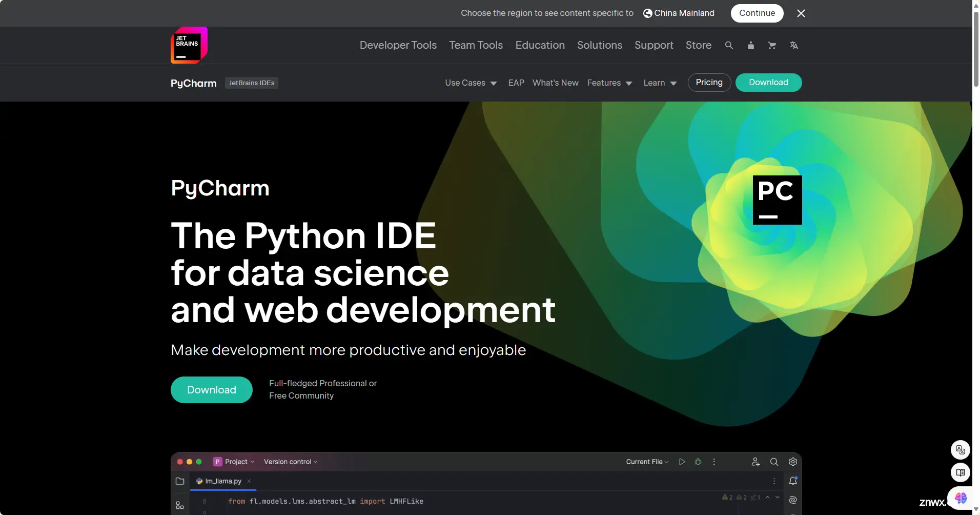Click the PyCharm product name in the subheader
Viewport: 980px width, 515px height.
(193, 83)
